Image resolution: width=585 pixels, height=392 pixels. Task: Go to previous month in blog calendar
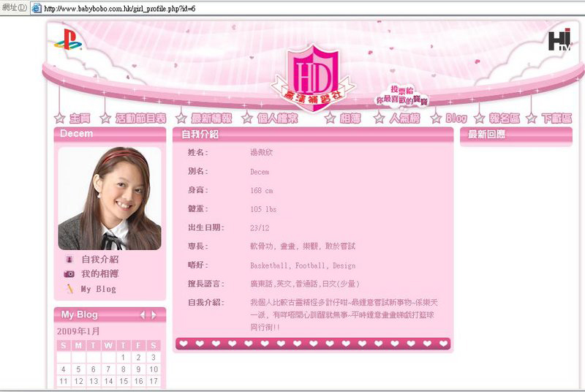[143, 315]
